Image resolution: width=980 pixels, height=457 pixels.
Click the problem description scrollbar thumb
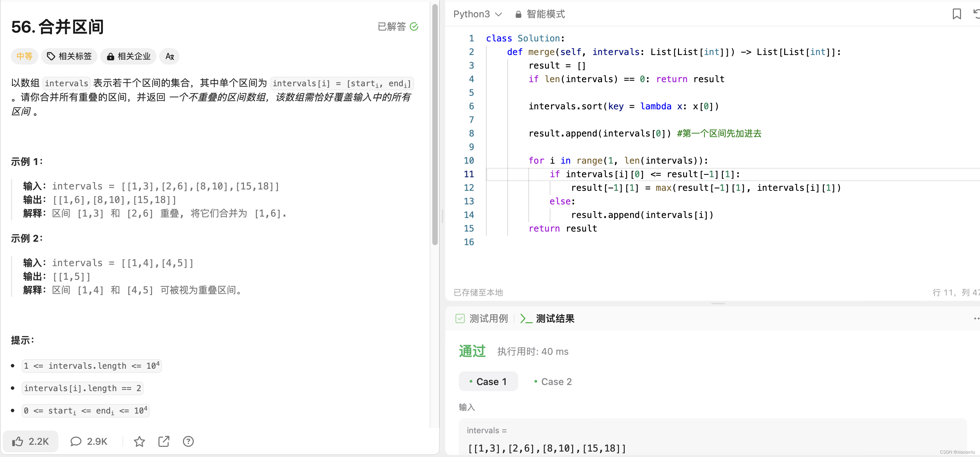(435, 125)
